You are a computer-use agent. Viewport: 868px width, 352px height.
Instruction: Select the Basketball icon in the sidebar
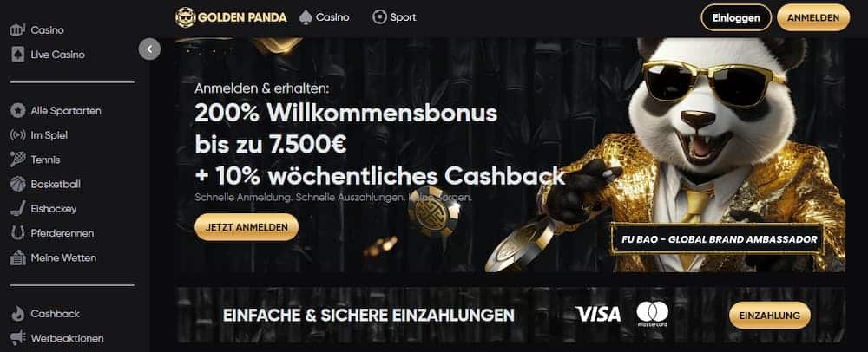click(x=17, y=184)
